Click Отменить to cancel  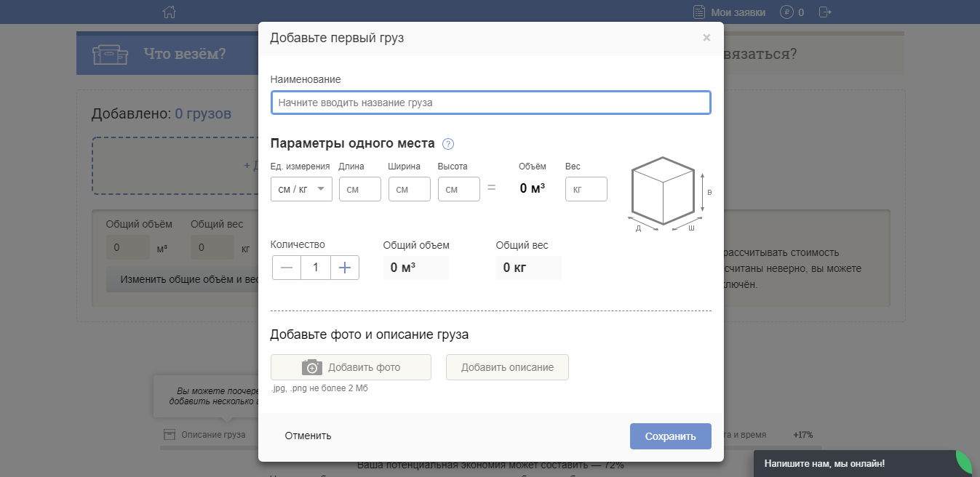308,436
